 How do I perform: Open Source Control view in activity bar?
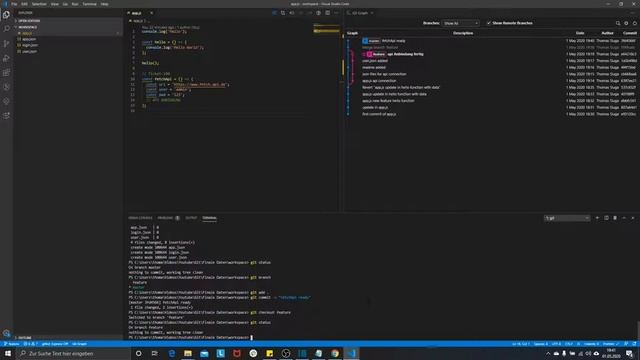[6, 44]
